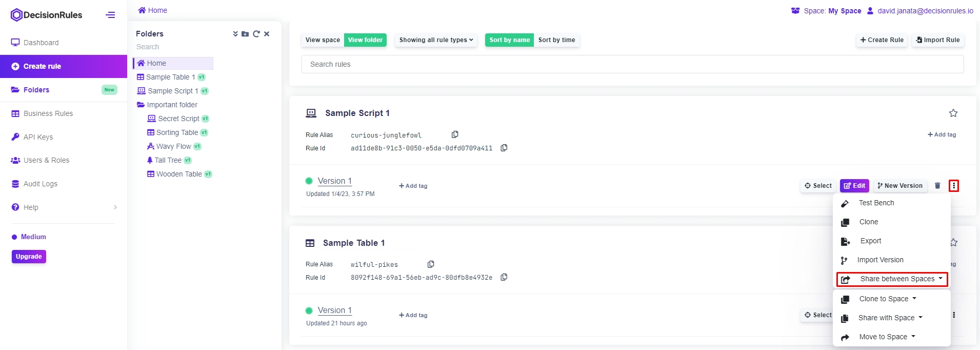
Task: Expand the Move to Space option
Action: [887, 337]
